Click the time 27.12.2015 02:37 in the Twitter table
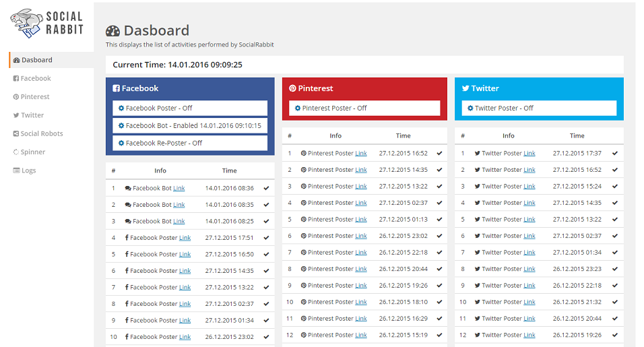 click(x=577, y=236)
